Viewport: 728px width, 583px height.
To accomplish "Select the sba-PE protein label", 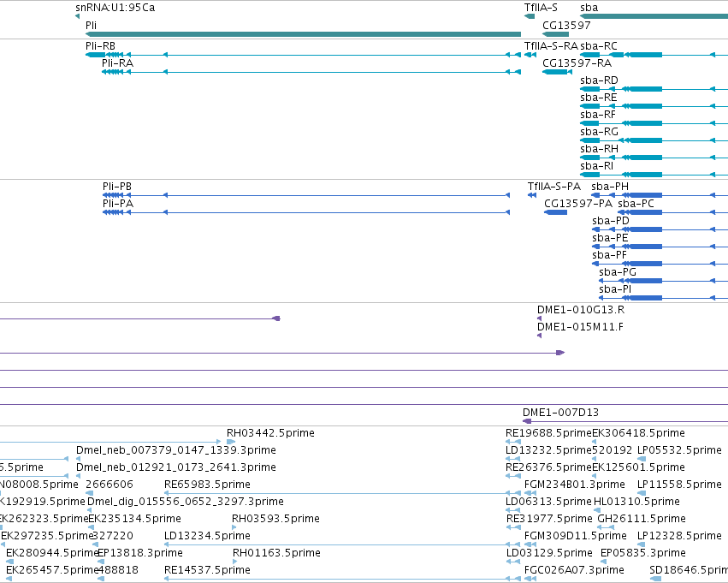I will tap(610, 238).
